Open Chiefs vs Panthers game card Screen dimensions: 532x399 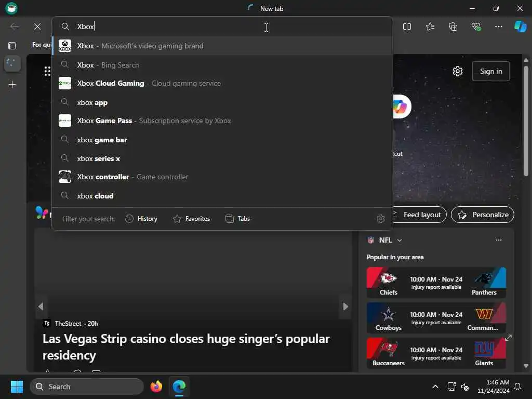[x=436, y=282]
